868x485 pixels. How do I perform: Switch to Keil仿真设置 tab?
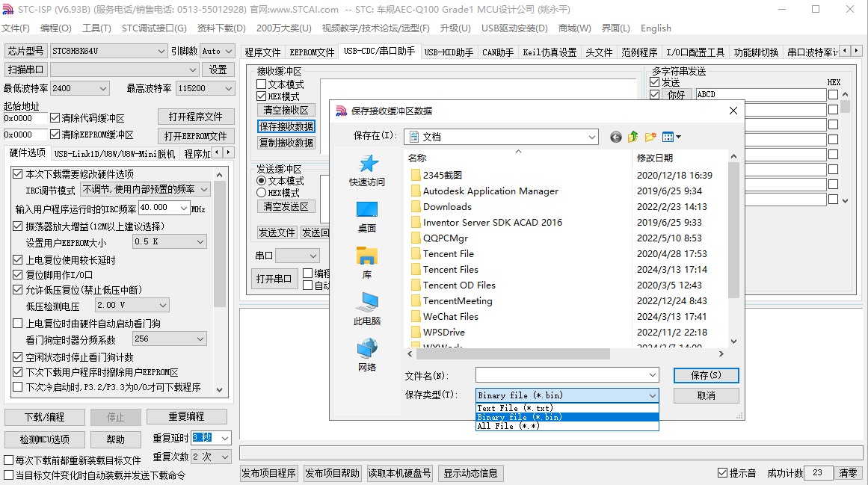550,52
